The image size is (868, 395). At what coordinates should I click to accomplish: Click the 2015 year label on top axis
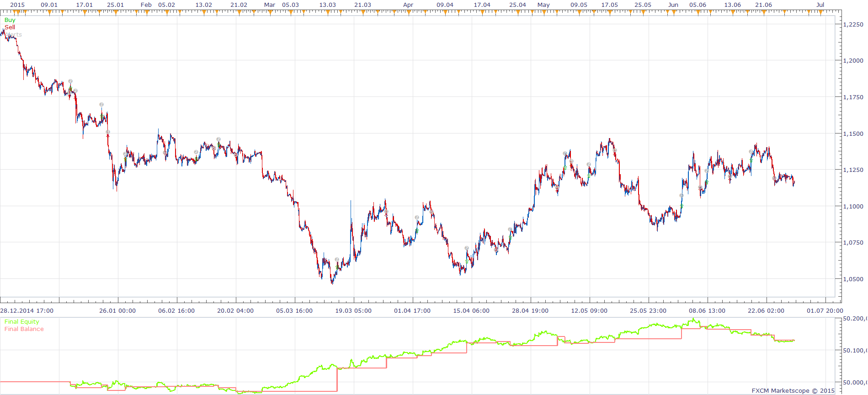click(x=17, y=5)
